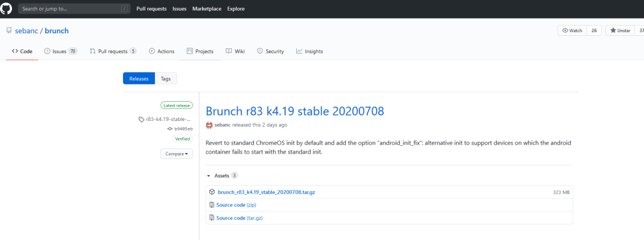Open the brunch repository link
The height and width of the screenshot is (240, 644).
point(57,31)
